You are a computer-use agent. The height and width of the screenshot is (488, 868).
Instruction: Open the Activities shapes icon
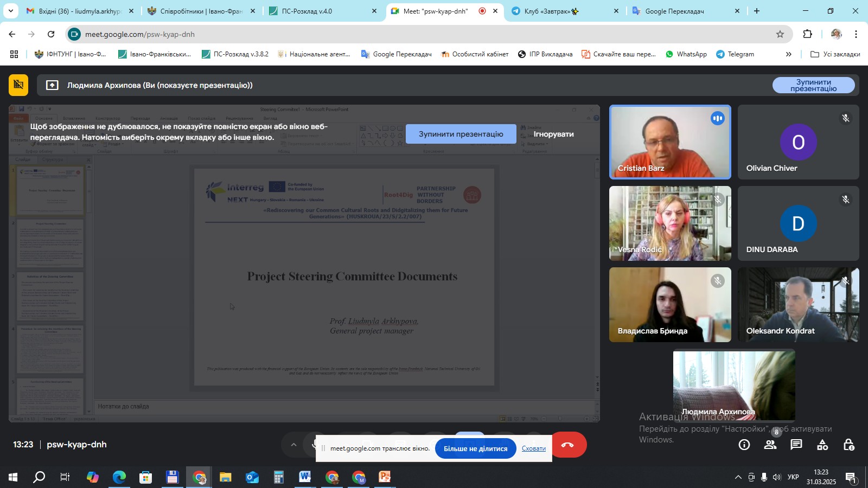(x=822, y=445)
